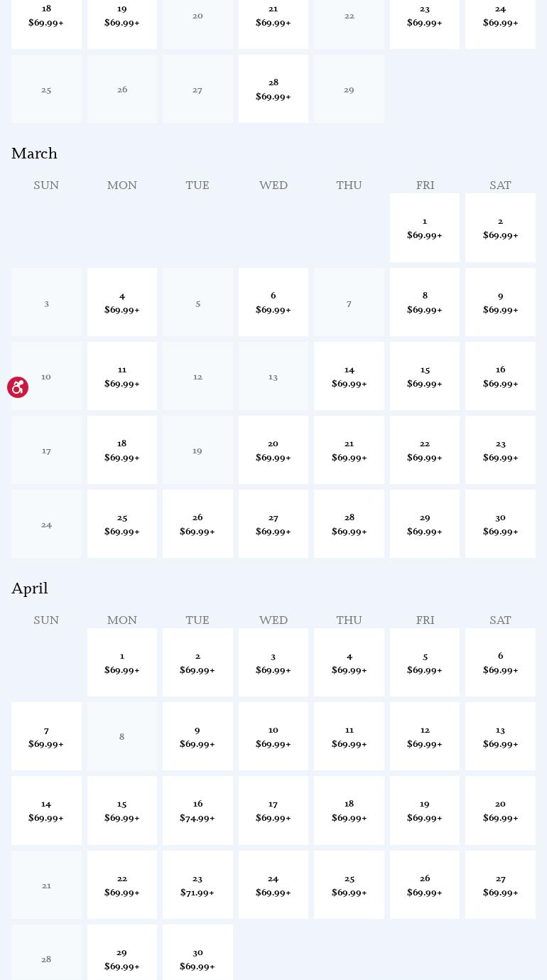Select April 1 date cell
This screenshot has height=980, width=547.
coord(122,663)
